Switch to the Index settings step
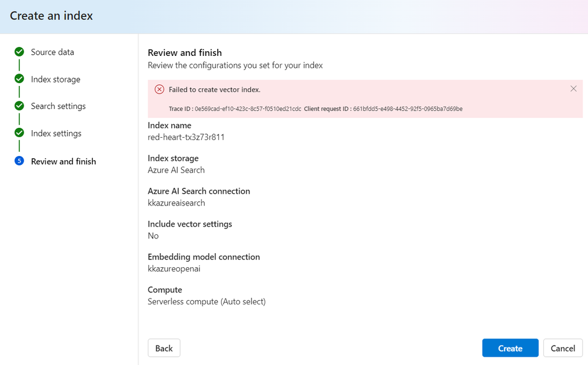Viewport: 588px width, 365px height. point(56,134)
